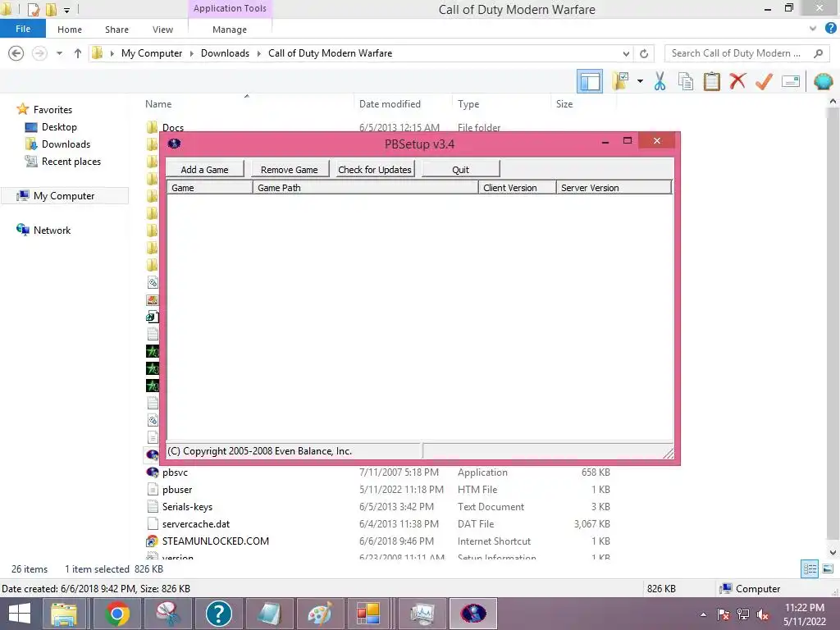The image size is (840, 630).
Task: Open the Manage ribbon tab
Action: pos(230,30)
